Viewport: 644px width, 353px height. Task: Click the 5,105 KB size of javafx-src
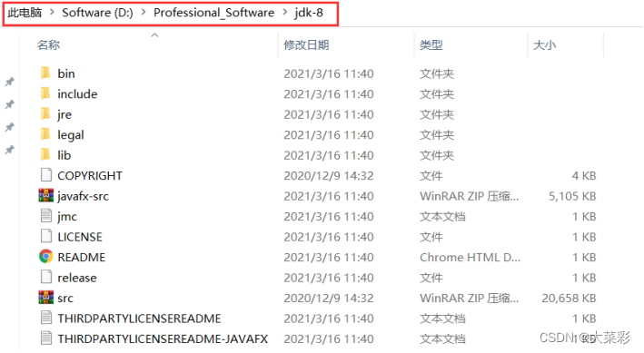pyautogui.click(x=572, y=196)
